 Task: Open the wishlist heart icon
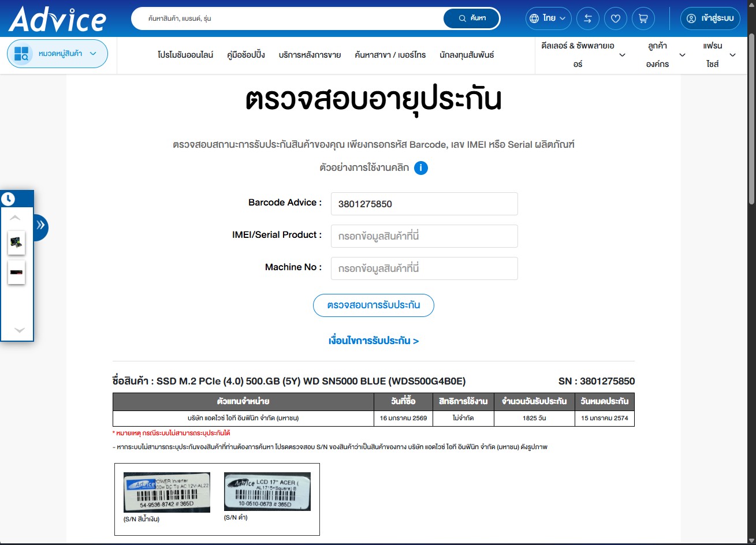pyautogui.click(x=615, y=18)
